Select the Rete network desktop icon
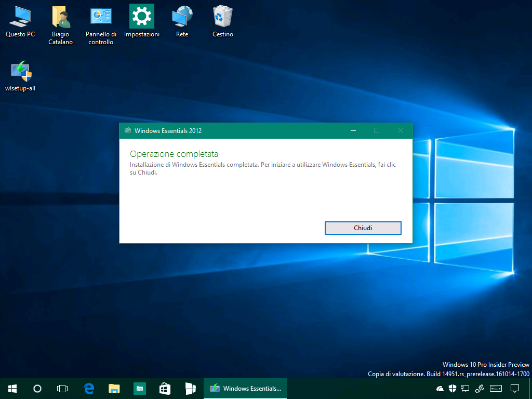 coord(182,21)
